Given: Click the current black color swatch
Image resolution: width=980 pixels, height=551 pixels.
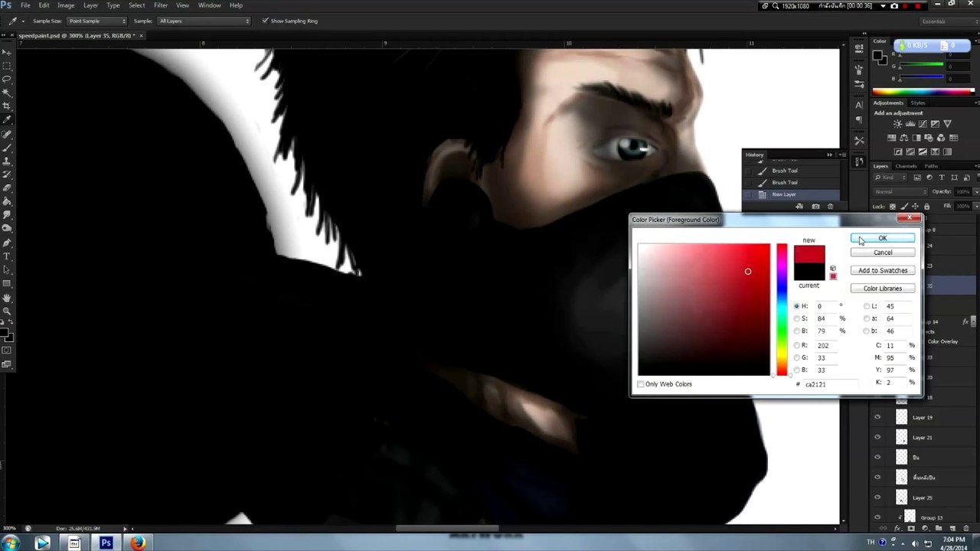Looking at the screenshot, I should pyautogui.click(x=809, y=272).
